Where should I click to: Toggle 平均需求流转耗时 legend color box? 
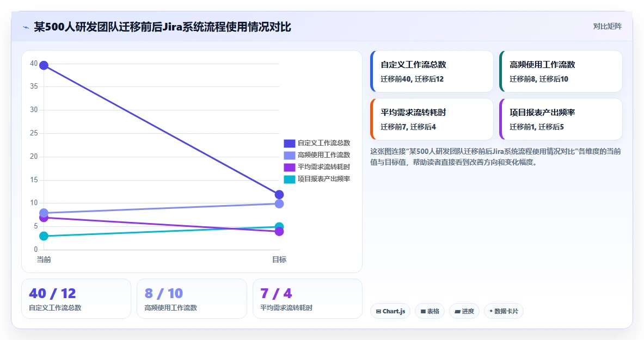click(x=290, y=167)
